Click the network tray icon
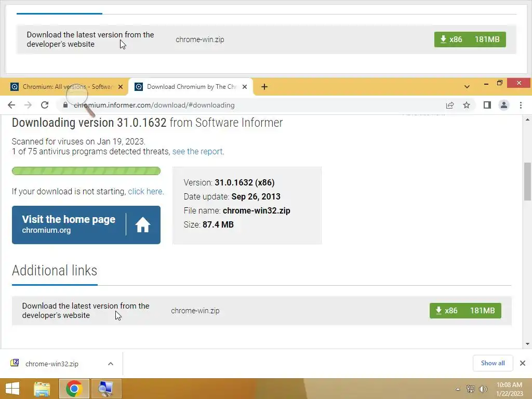The height and width of the screenshot is (399, 532). click(470, 389)
